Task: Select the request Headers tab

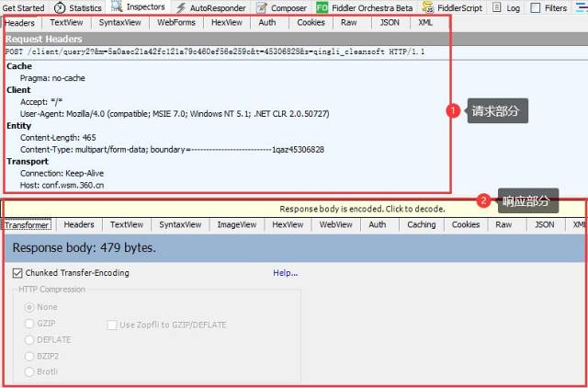Action: point(19,23)
